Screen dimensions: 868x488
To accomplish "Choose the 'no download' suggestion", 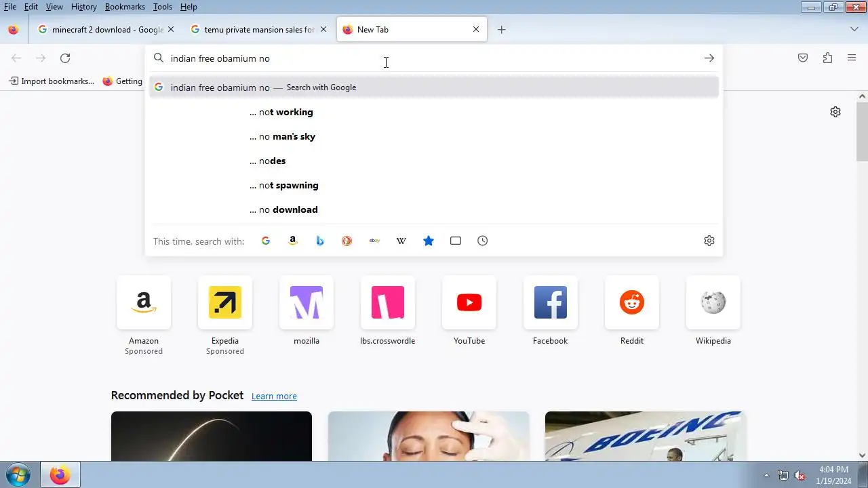I will pyautogui.click(x=434, y=209).
